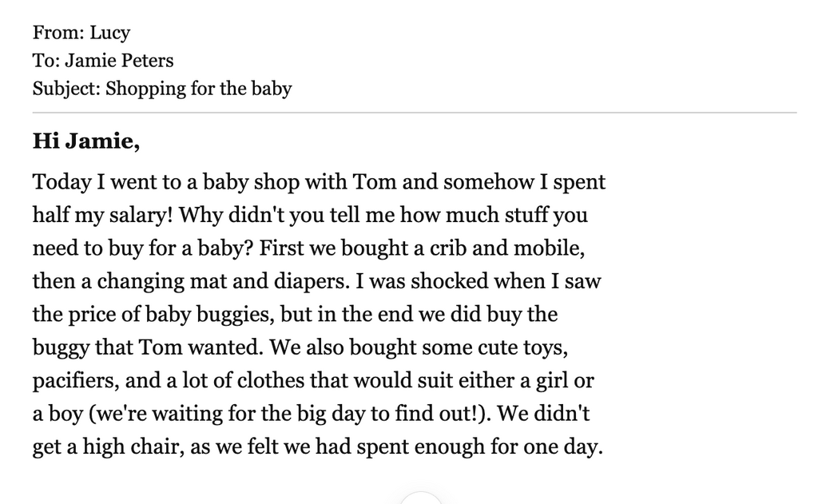Click the sender name Lucy
Screen dimensions: 818x504
109,33
